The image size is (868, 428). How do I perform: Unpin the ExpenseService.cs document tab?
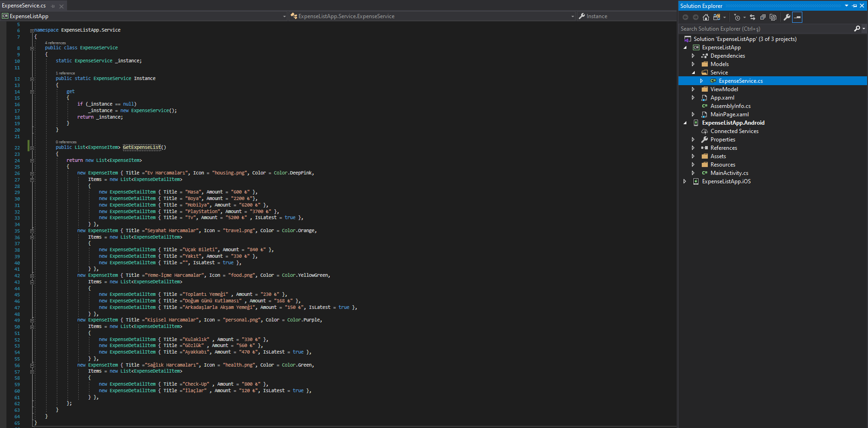[53, 7]
